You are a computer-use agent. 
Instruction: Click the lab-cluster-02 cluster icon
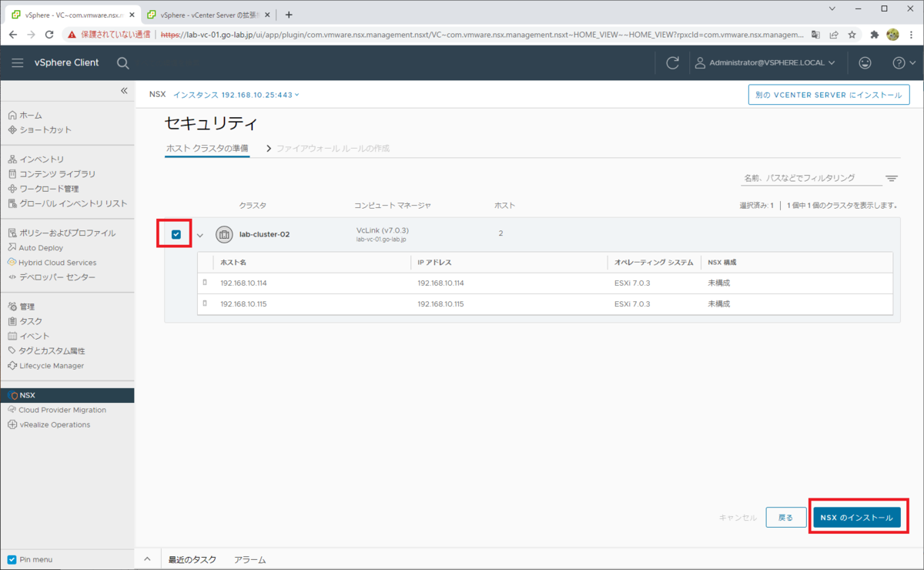[224, 234]
